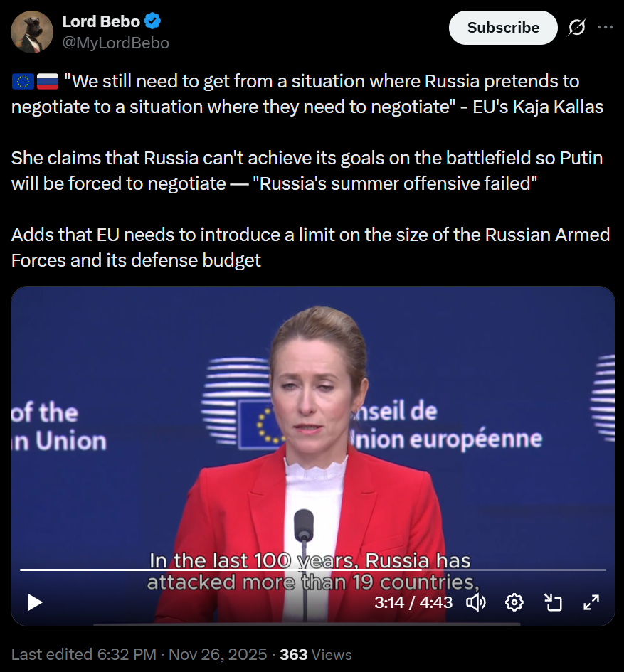The width and height of the screenshot is (624, 672).
Task: Click the 3:14 / 4:43 time display
Action: click(413, 602)
